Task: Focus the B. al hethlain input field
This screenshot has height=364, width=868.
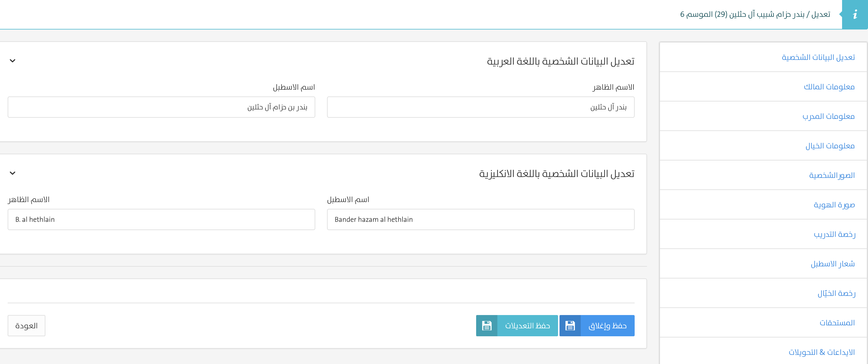Action: tap(161, 220)
